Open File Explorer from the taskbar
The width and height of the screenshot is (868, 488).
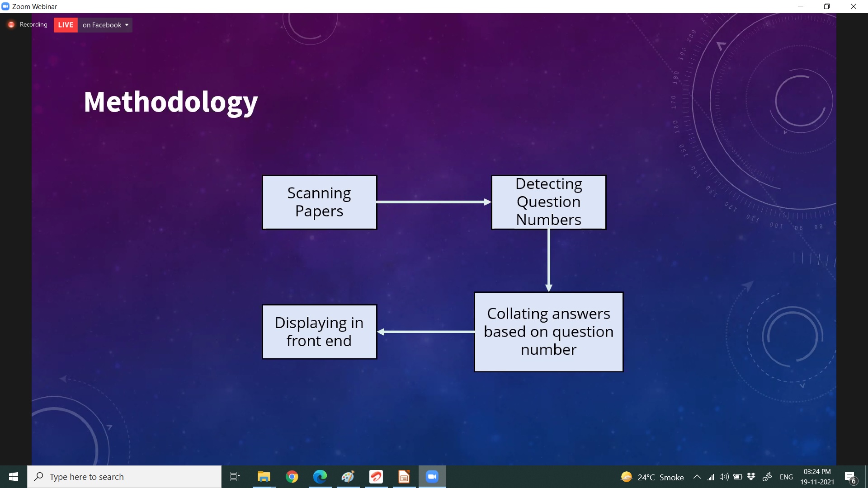(264, 477)
